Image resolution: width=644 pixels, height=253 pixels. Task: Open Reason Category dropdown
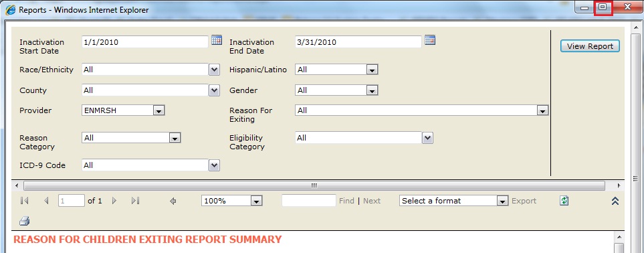click(x=175, y=139)
